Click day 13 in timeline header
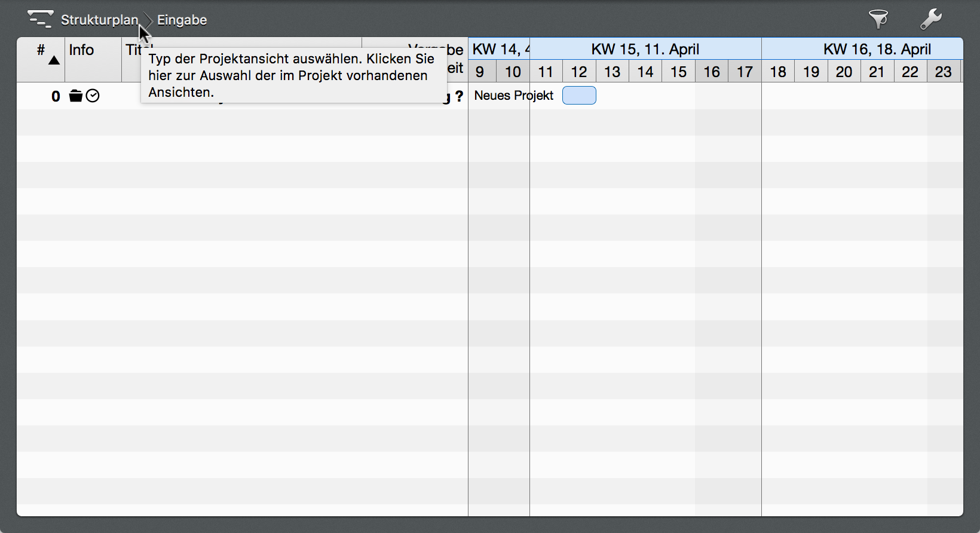 pos(612,72)
